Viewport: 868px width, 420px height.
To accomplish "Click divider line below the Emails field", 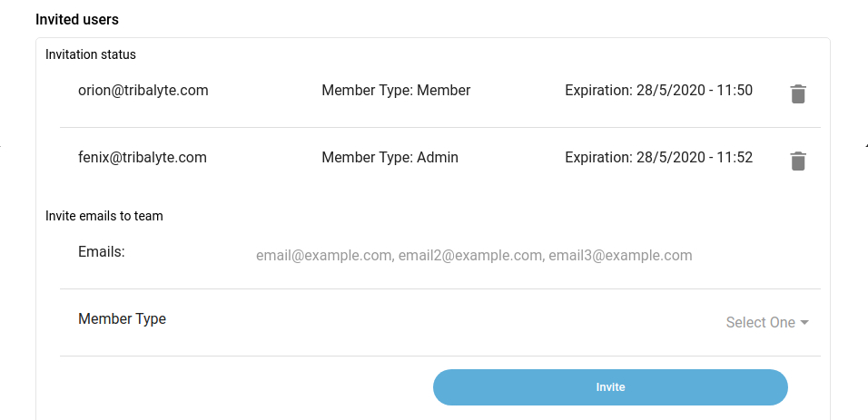I will click(440, 288).
